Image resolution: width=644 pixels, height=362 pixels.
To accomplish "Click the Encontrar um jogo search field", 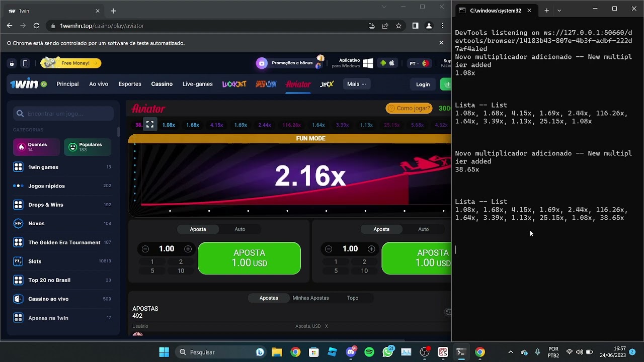I will coord(63,114).
